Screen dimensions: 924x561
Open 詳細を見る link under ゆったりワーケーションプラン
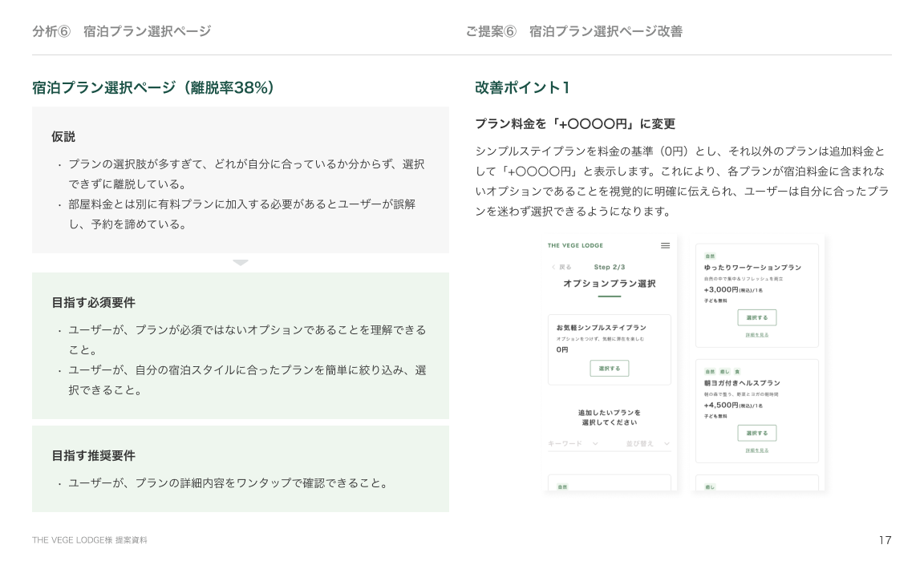click(x=756, y=335)
